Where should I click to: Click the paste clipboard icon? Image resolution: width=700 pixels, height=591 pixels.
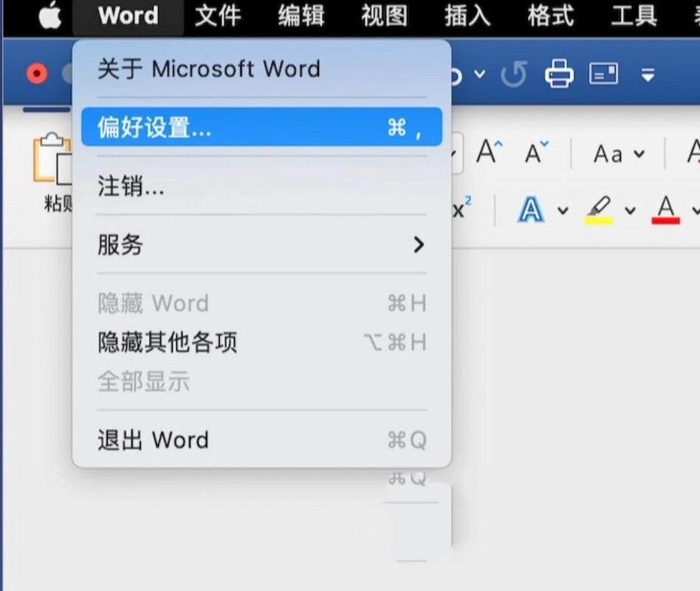pos(52,157)
